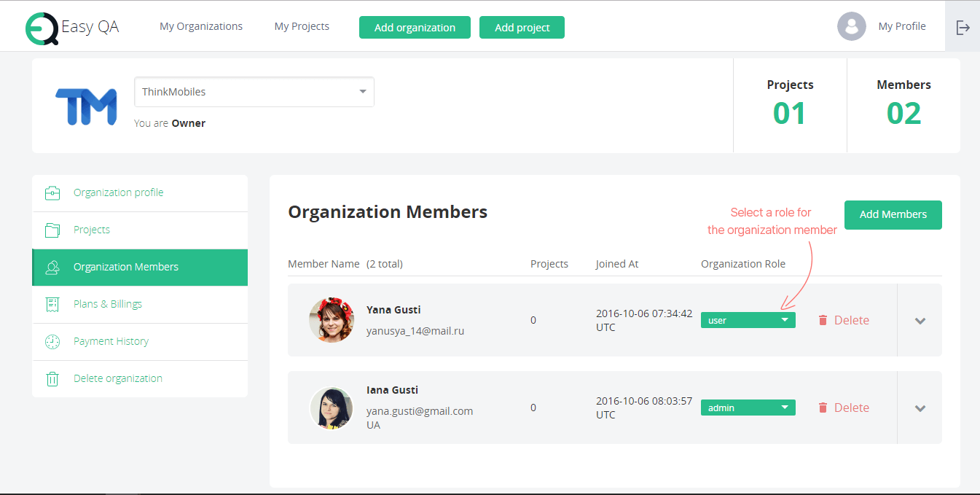This screenshot has height=495, width=980.
Task: Switch to My Projects
Action: pyautogui.click(x=302, y=26)
